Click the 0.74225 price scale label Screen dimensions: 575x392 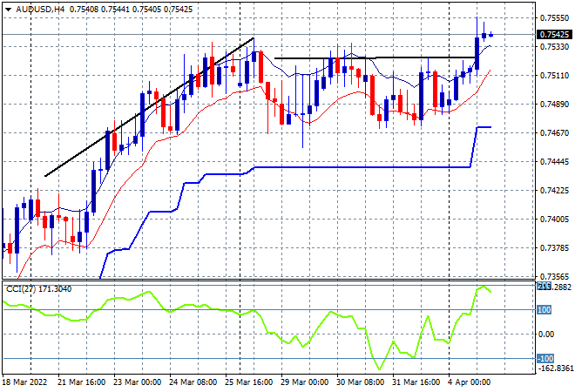click(x=554, y=190)
